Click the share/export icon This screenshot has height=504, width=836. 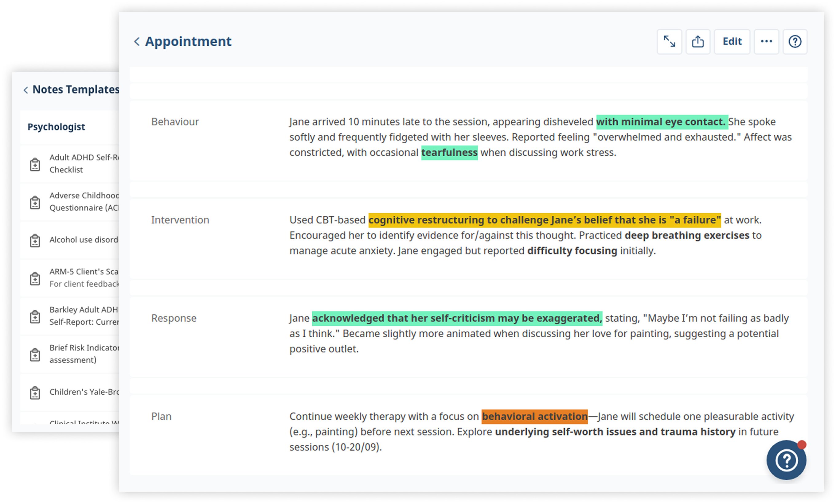[697, 41]
